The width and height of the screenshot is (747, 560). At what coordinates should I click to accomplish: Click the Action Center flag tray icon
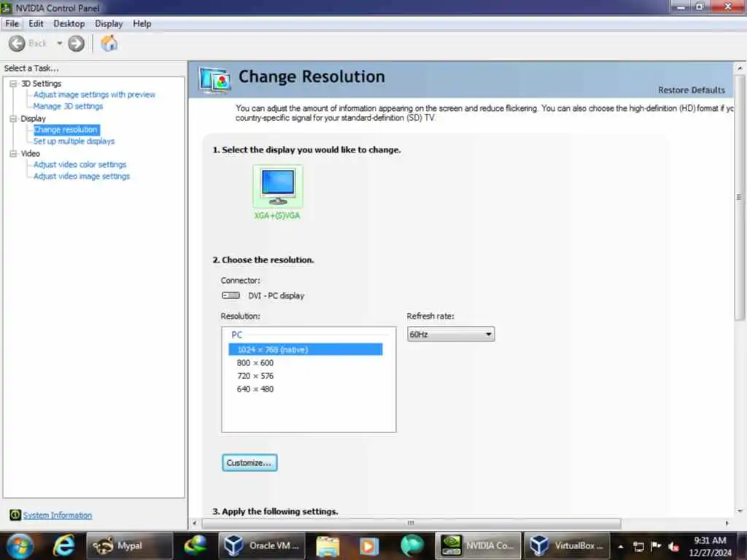point(656,545)
